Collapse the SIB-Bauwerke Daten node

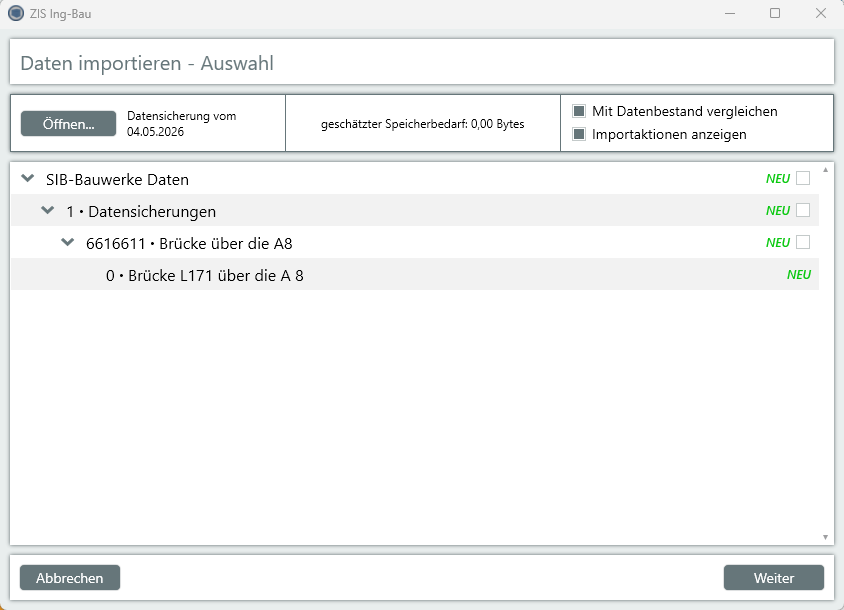27,178
